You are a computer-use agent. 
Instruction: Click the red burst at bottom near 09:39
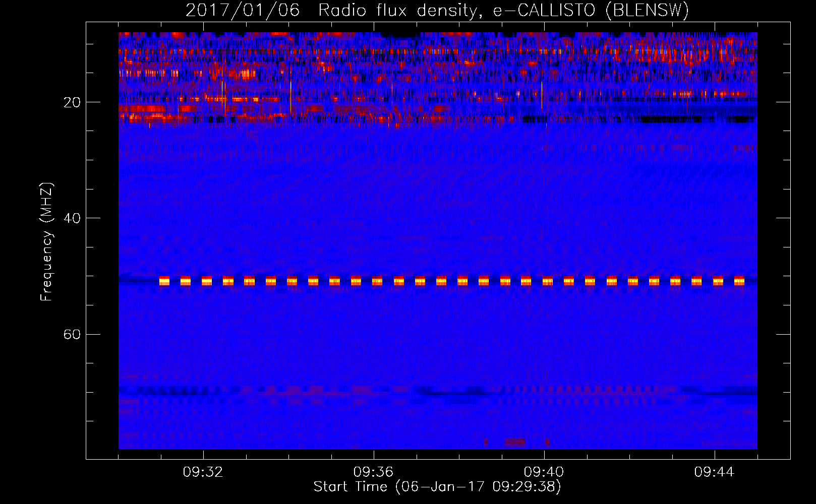click(x=515, y=442)
